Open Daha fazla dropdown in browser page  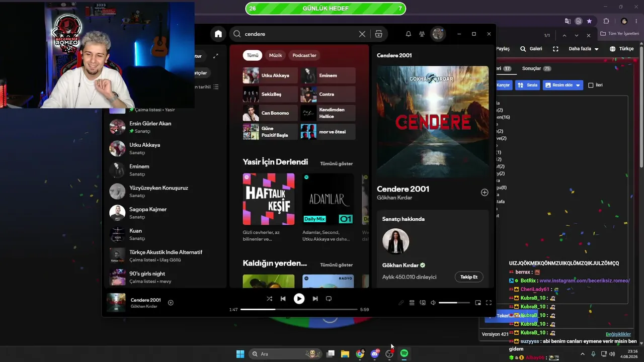584,49
